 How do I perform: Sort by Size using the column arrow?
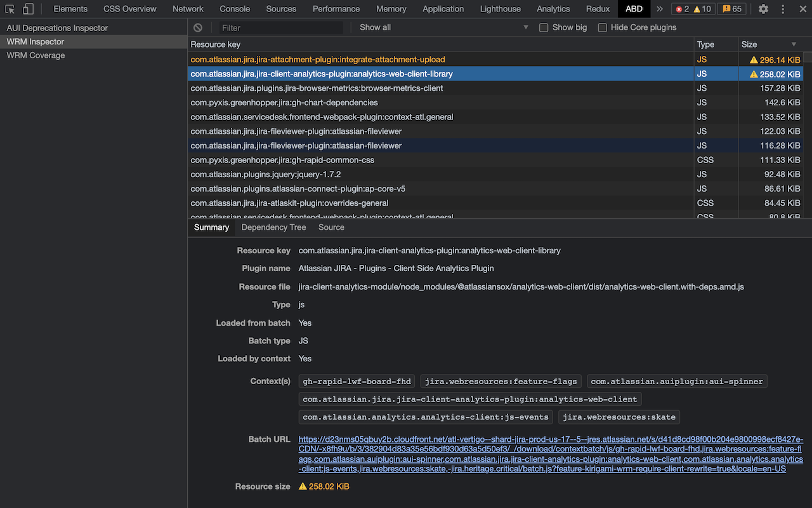(794, 44)
